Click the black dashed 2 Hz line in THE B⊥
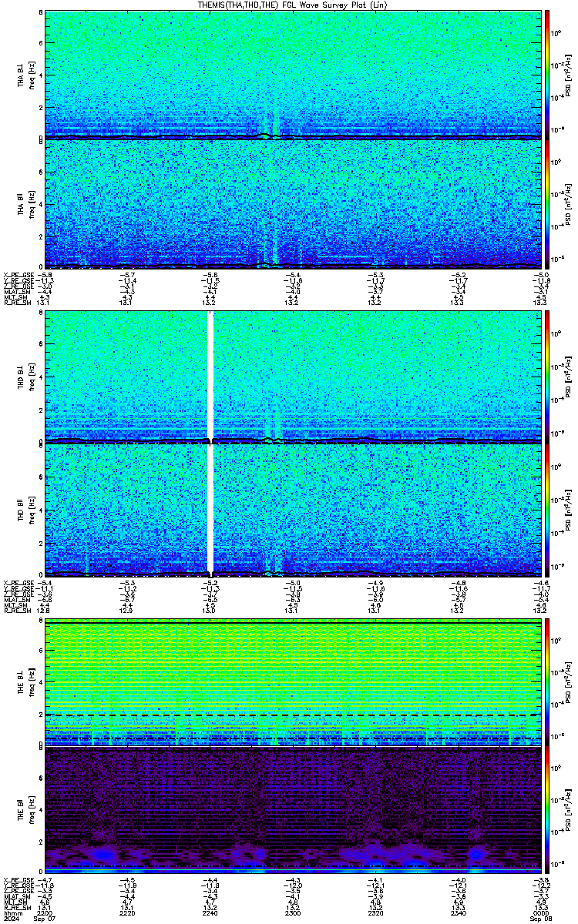578x924 pixels. tap(291, 715)
